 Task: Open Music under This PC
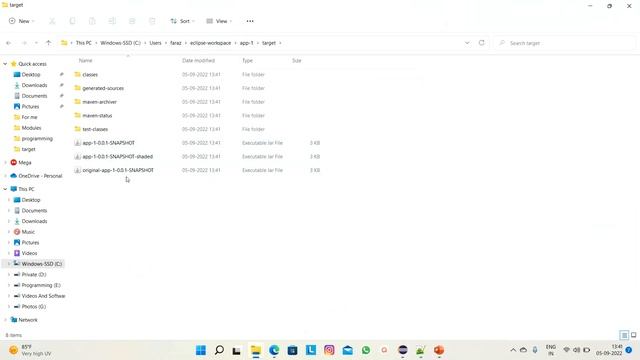click(x=28, y=232)
